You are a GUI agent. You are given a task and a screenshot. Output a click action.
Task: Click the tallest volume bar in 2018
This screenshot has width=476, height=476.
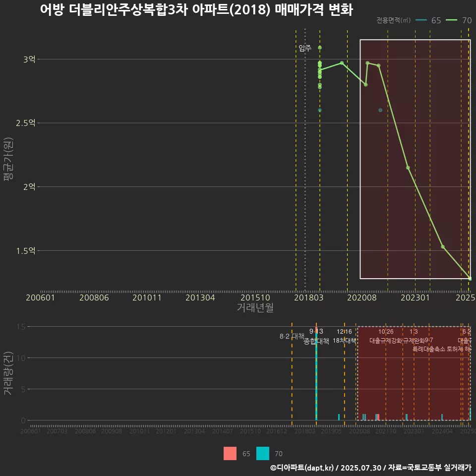click(316, 374)
